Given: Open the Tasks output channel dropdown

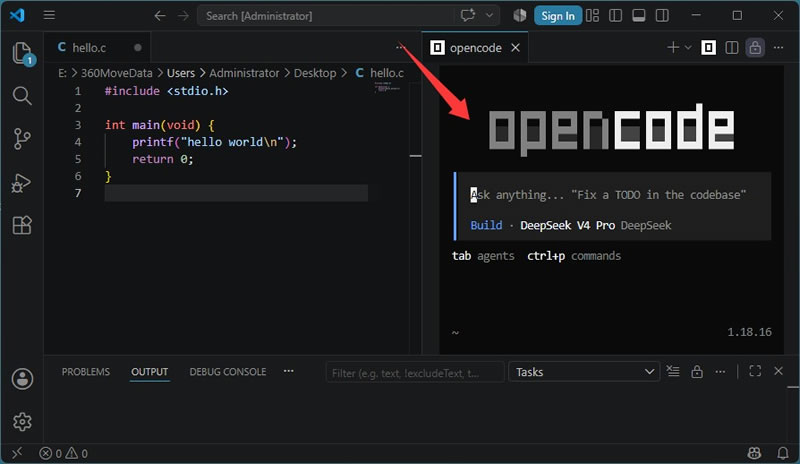Looking at the screenshot, I should pyautogui.click(x=584, y=372).
